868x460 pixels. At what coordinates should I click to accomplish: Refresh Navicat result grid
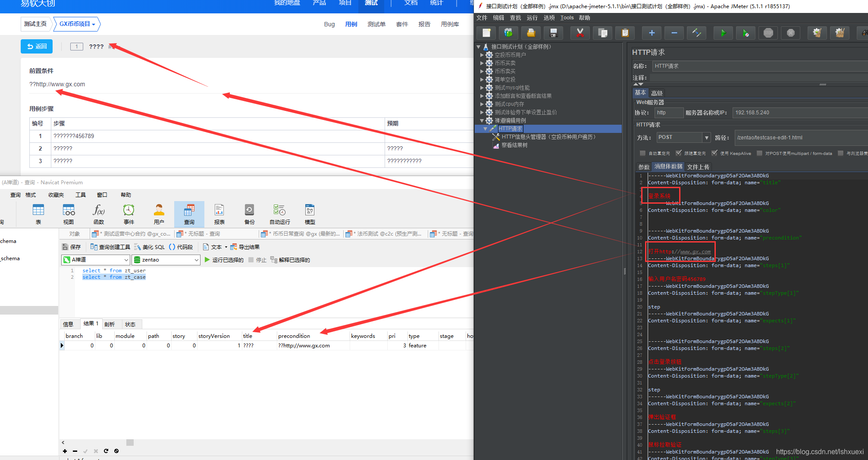click(x=106, y=451)
